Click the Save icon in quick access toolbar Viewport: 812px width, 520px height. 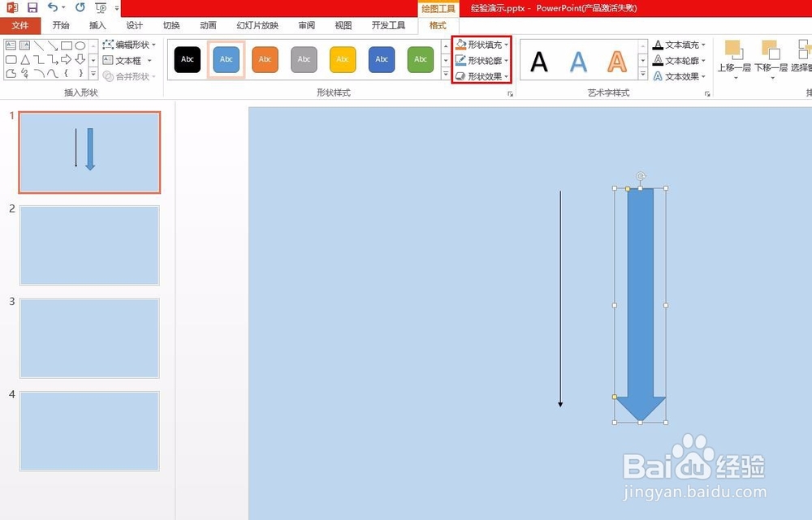[x=32, y=7]
